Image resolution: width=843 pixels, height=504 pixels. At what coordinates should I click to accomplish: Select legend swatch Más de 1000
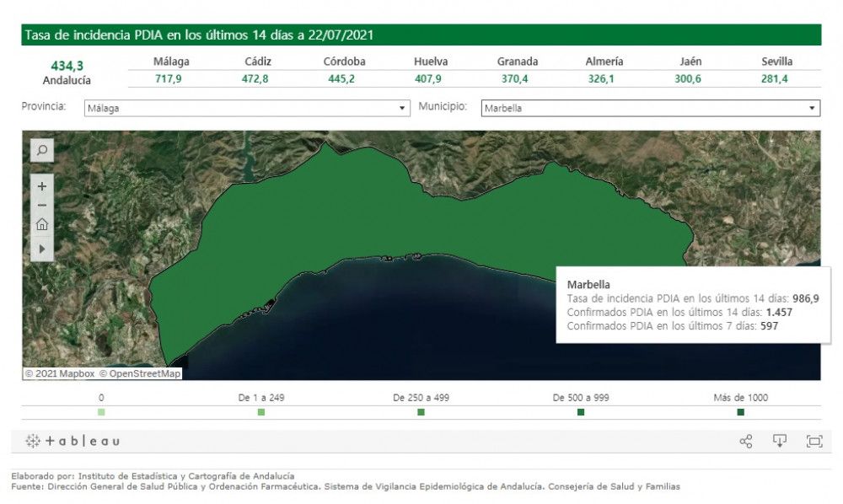740,412
